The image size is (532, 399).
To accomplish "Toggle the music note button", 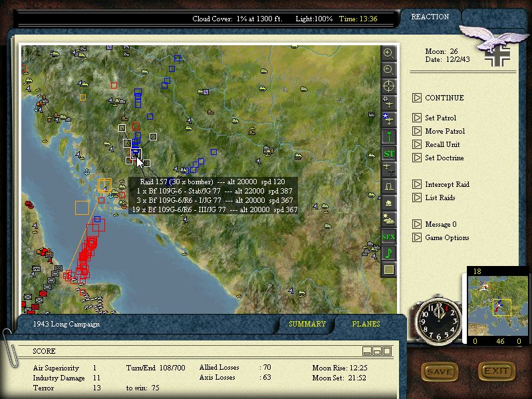I will point(388,253).
